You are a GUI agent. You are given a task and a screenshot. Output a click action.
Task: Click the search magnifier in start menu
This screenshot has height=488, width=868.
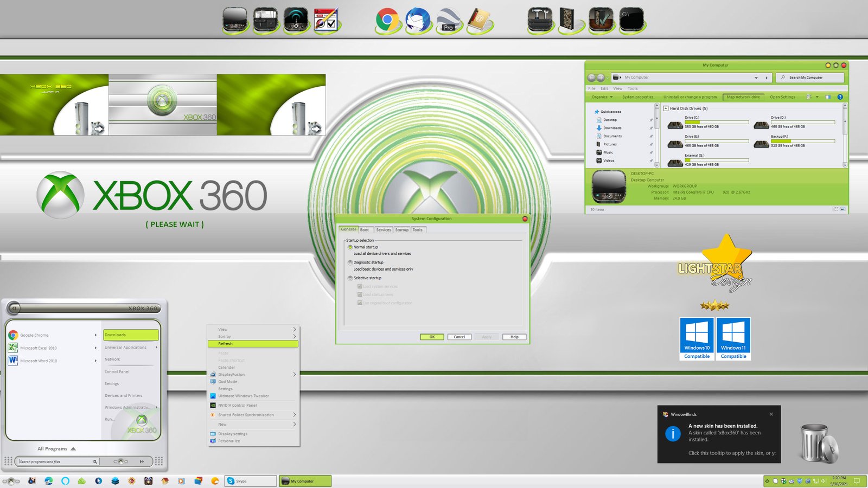(x=95, y=462)
